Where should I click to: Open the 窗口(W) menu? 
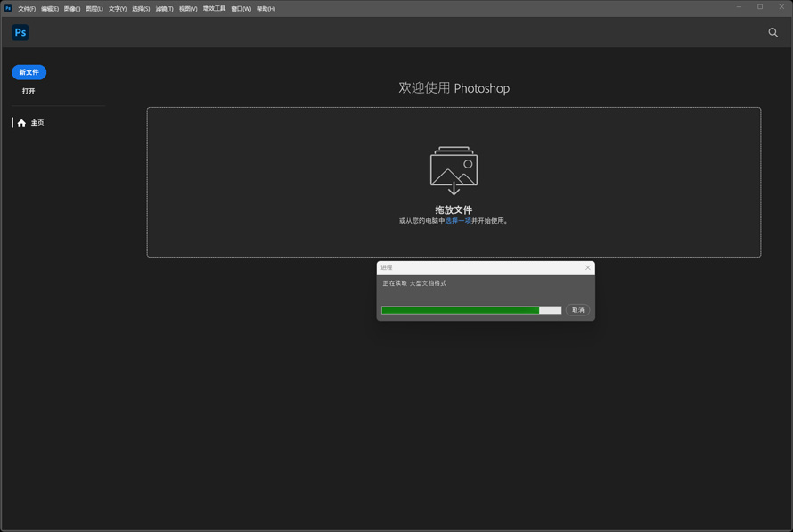(x=241, y=9)
